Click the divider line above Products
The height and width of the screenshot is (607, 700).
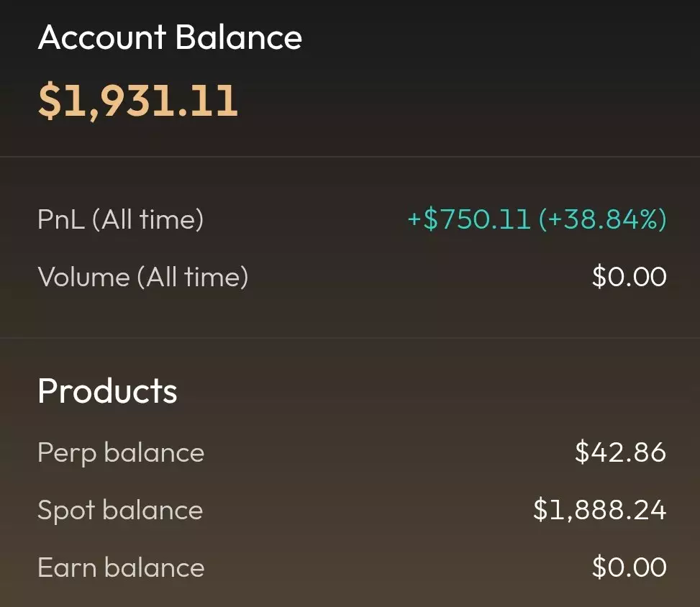(350, 338)
